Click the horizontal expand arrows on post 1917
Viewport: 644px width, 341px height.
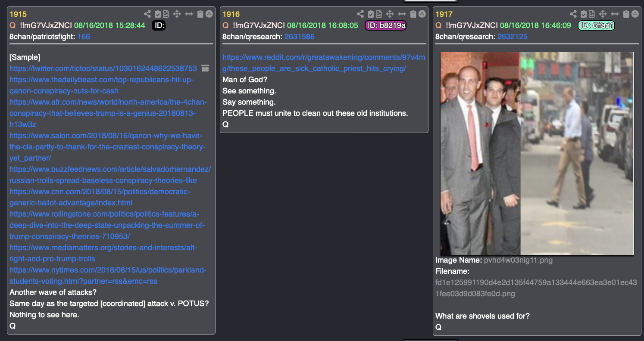pos(615,14)
